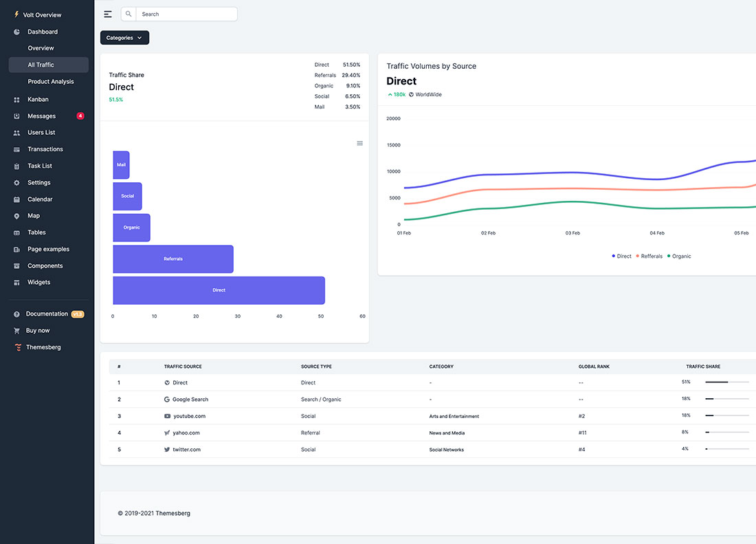This screenshot has width=756, height=544.
Task: Select the Calendar icon
Action: click(16, 199)
